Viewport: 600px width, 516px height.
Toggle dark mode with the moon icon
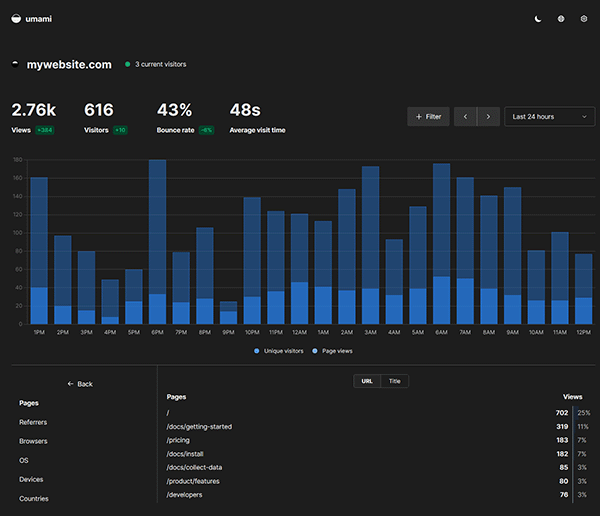click(537, 18)
